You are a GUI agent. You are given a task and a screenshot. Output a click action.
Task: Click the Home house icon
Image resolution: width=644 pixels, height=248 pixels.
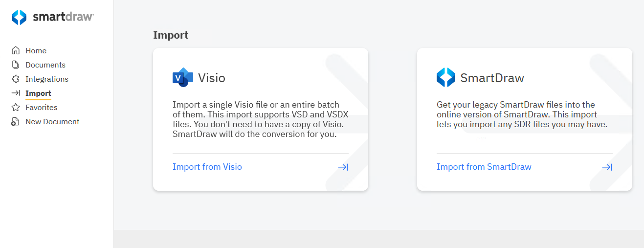(x=16, y=51)
